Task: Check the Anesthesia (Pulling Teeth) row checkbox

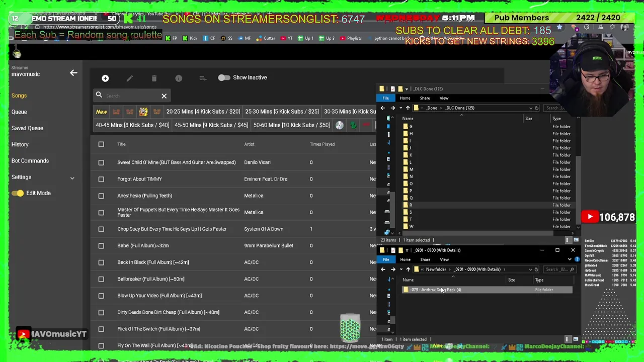Action: (101, 196)
